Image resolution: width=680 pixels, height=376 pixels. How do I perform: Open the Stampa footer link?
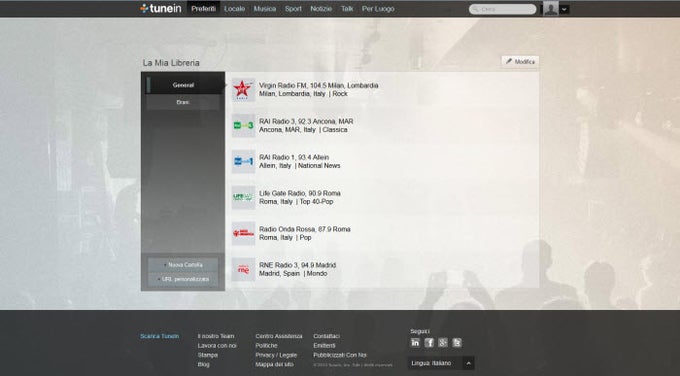pyautogui.click(x=208, y=355)
